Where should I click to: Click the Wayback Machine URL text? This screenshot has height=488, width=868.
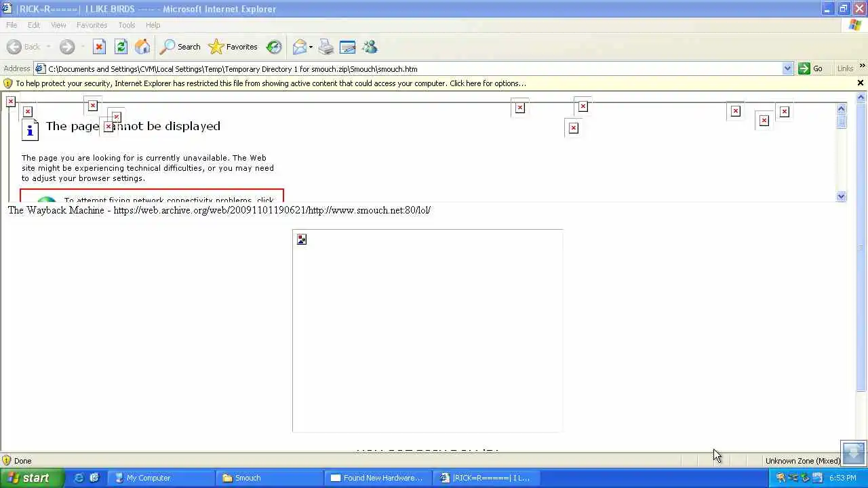coord(272,210)
